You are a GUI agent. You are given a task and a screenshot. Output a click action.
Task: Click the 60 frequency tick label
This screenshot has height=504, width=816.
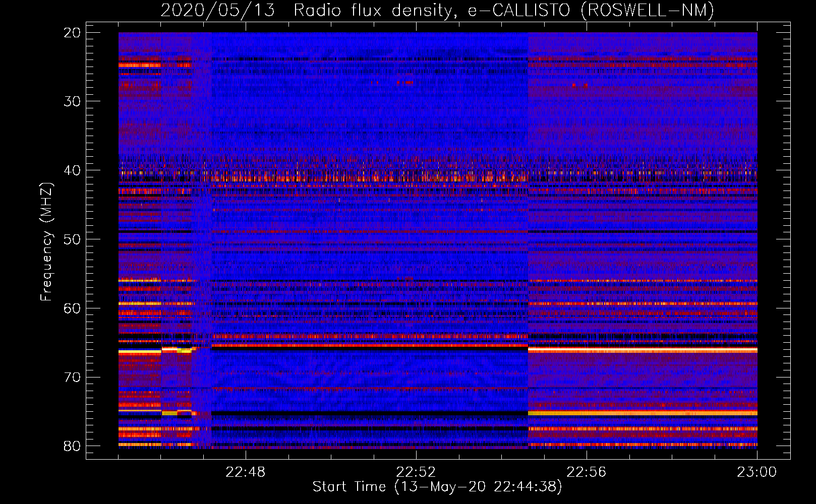pos(73,308)
